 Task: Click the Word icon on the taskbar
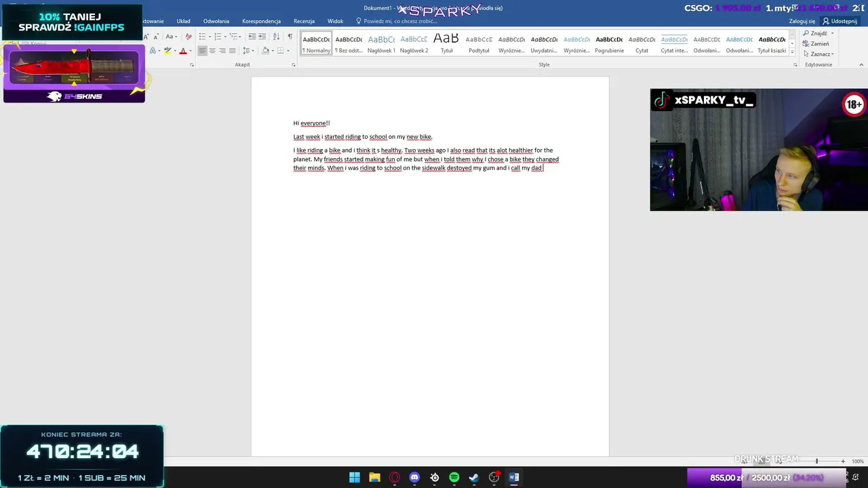(x=514, y=477)
